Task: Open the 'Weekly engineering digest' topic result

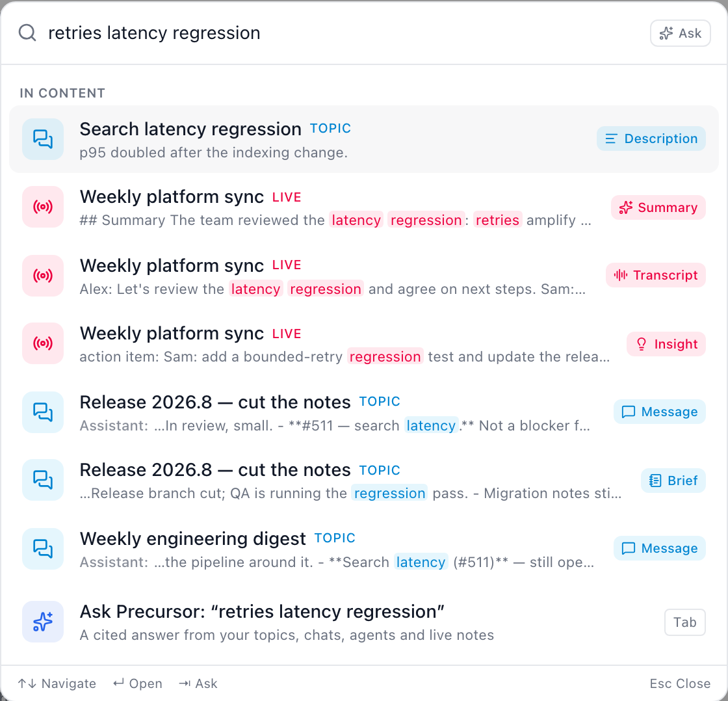Action: 364,549
